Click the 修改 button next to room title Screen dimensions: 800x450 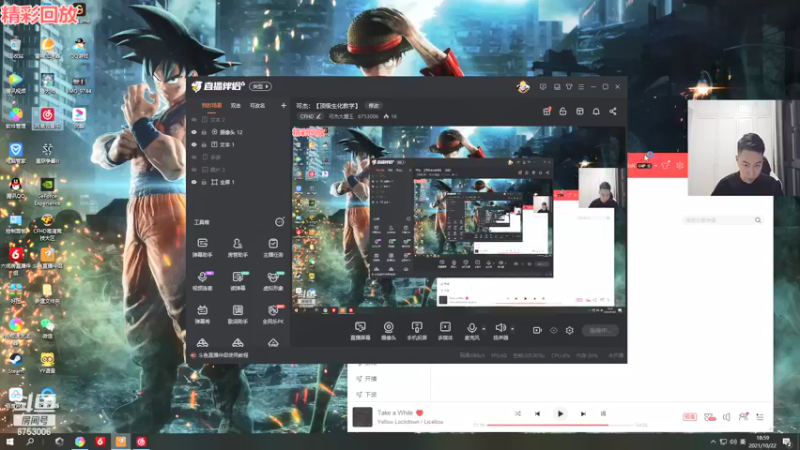pos(374,106)
